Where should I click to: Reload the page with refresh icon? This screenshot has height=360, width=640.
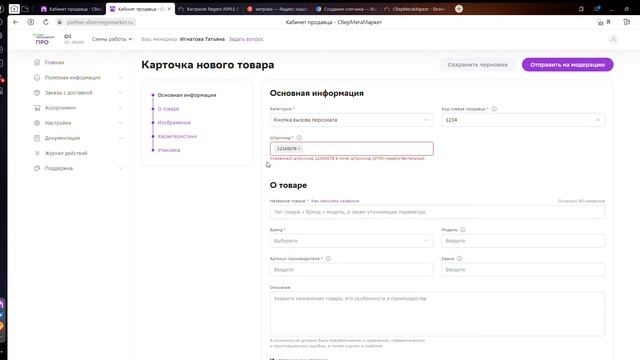[x=46, y=22]
